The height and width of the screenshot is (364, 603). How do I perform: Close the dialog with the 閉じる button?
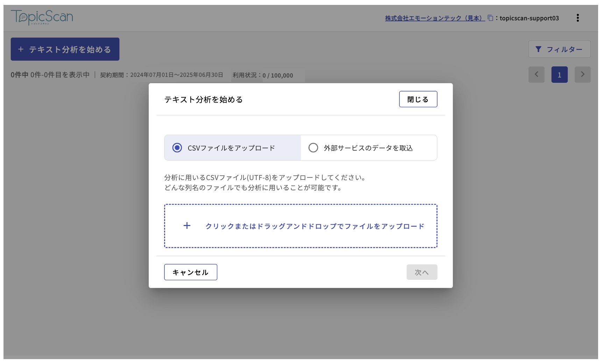(418, 99)
